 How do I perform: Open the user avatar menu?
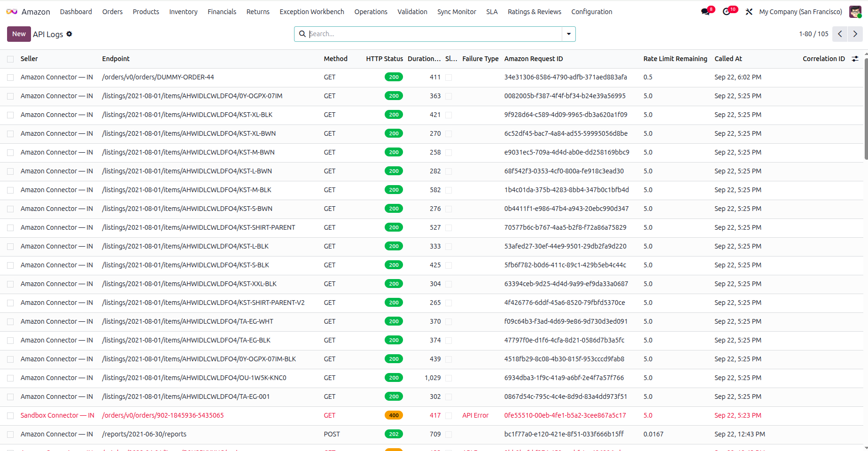click(855, 12)
